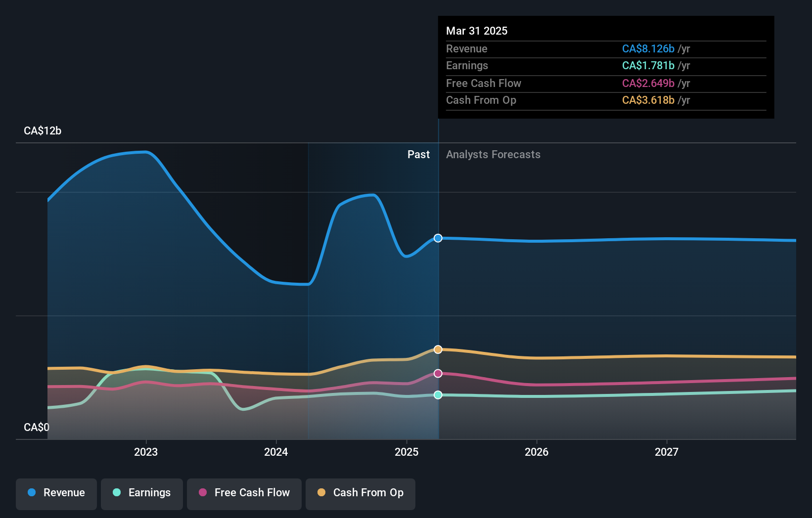Toggle the Earnings legend series
Screen dimensions: 812x518
(142, 494)
